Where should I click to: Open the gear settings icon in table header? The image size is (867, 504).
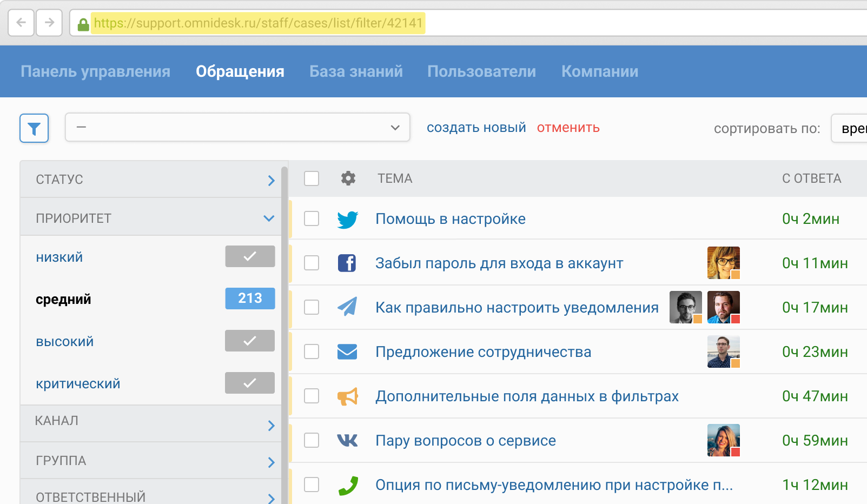[x=348, y=178]
